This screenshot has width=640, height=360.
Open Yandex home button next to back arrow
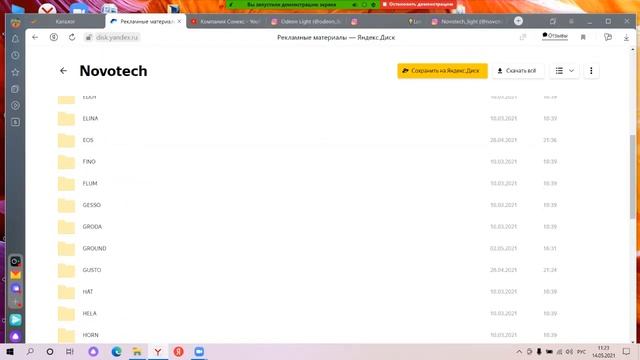(53, 37)
